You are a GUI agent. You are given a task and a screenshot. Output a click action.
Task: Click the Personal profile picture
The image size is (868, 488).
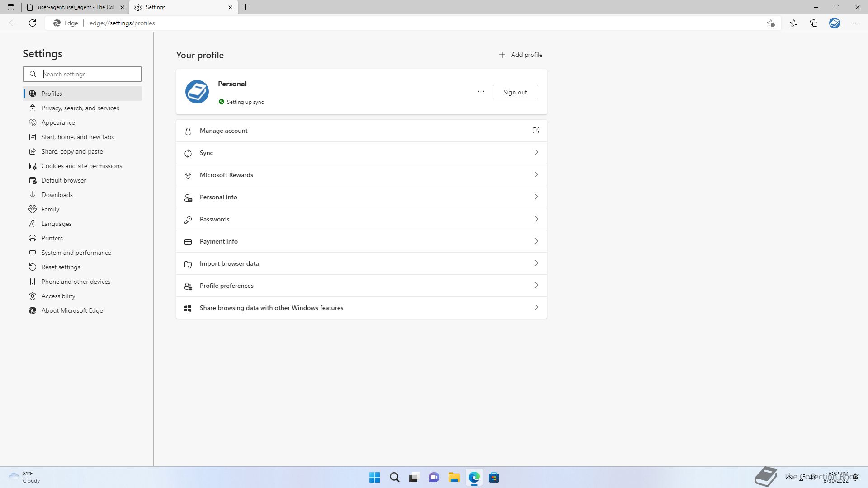coord(197,92)
